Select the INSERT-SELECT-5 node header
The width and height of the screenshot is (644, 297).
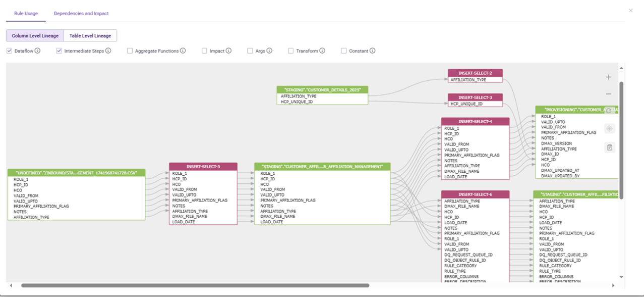tap(203, 167)
